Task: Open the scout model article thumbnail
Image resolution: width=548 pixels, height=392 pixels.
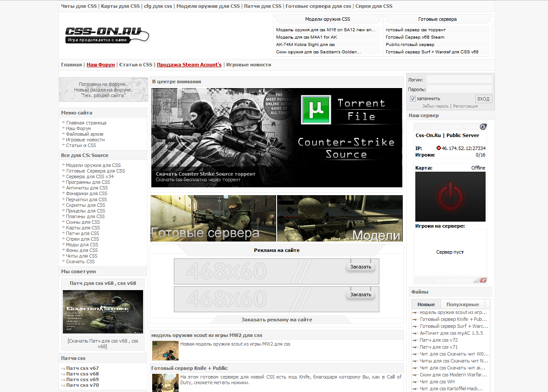Action: coord(165,351)
